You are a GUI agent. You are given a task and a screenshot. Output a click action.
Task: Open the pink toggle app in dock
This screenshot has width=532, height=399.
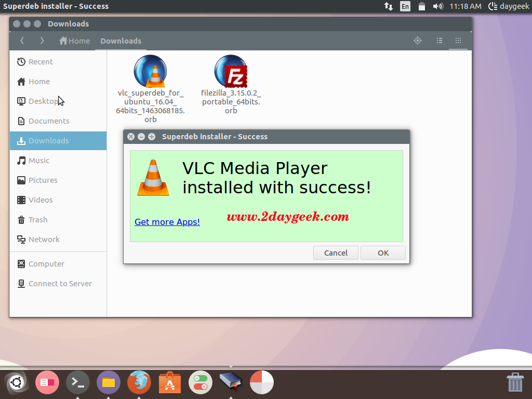pos(47,382)
